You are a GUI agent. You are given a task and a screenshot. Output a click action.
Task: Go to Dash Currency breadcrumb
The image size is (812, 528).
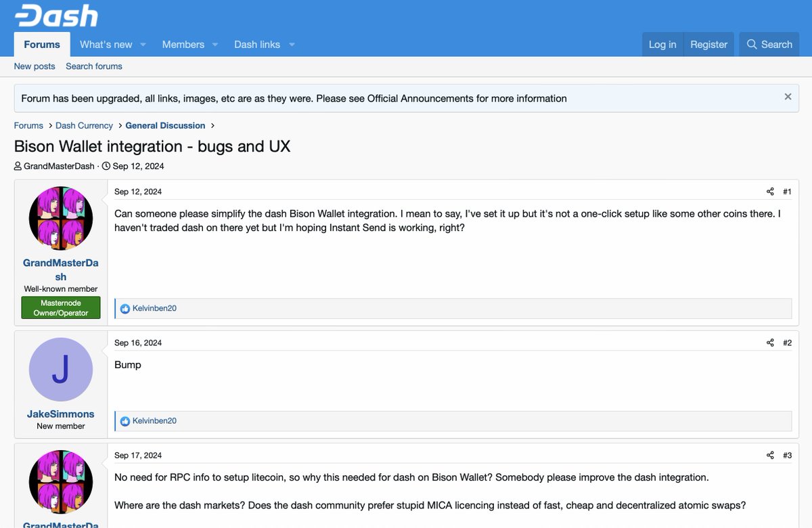tap(84, 125)
